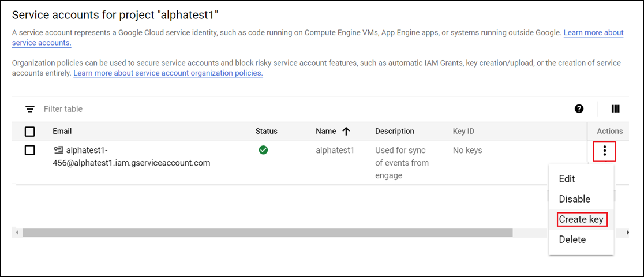Click the filter list icon
The width and height of the screenshot is (644, 277).
(x=29, y=109)
